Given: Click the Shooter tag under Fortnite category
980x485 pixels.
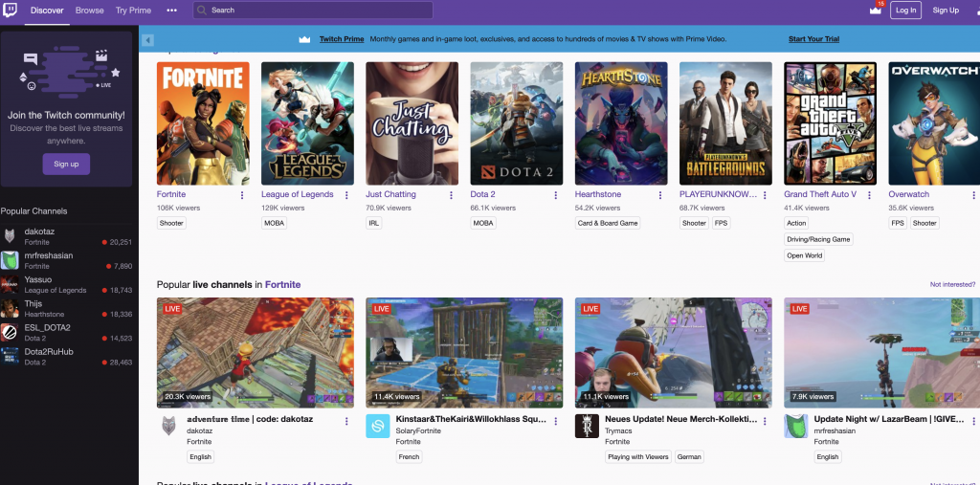Looking at the screenshot, I should pyautogui.click(x=171, y=223).
